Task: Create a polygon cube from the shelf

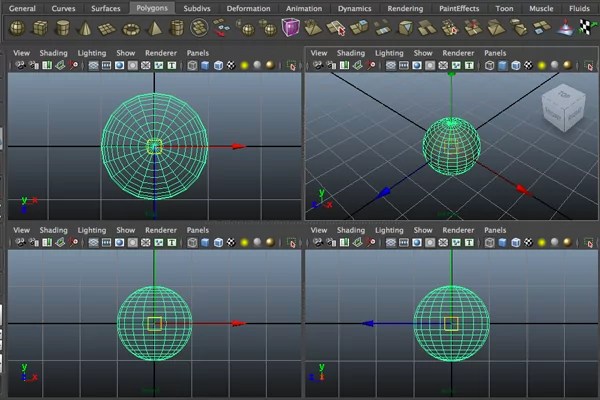Action: tap(40, 28)
